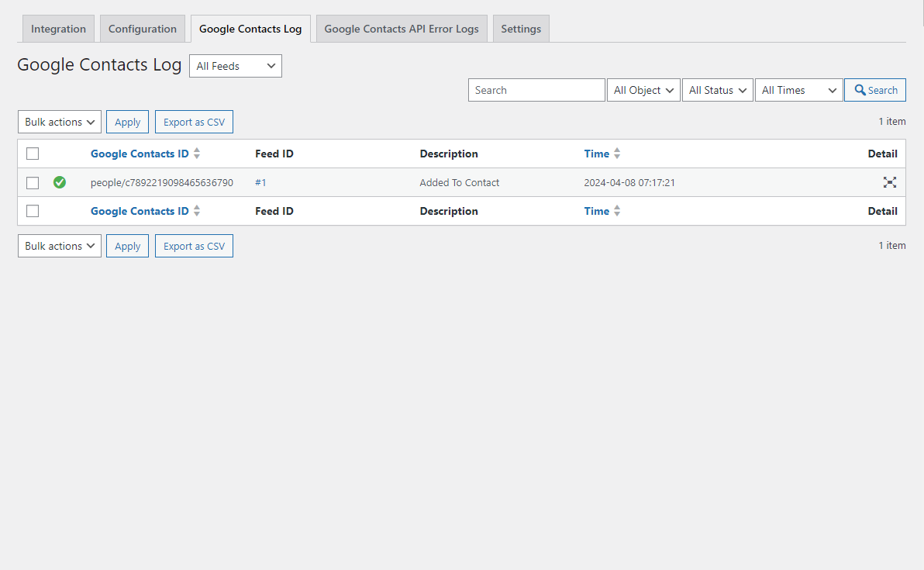Click the people/c7892219098465636790 ID text
This screenshot has width=924, height=570.
[162, 183]
